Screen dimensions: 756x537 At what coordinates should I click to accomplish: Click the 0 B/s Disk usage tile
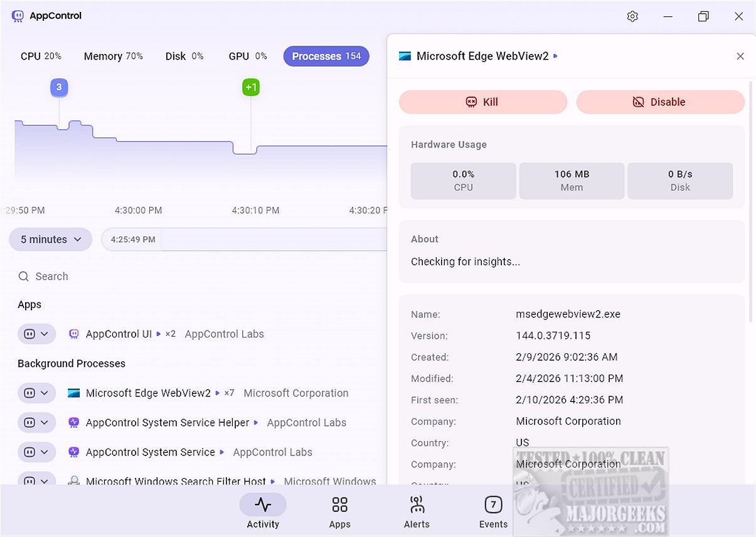click(680, 181)
